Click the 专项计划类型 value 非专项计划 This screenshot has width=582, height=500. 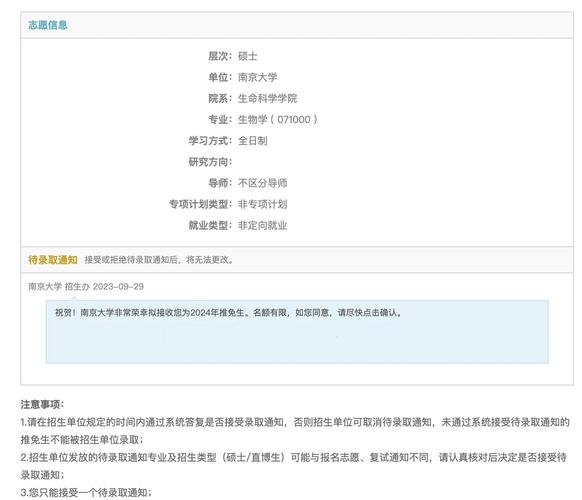(262, 204)
